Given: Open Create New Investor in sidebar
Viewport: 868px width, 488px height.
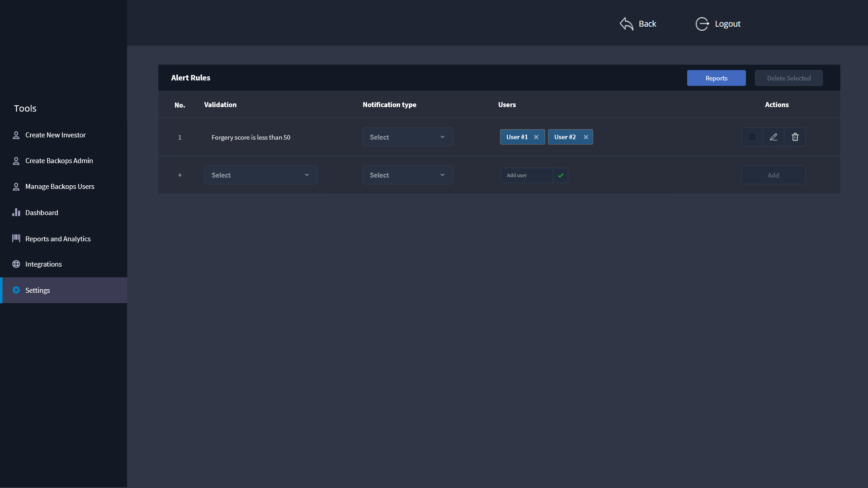Looking at the screenshot, I should [55, 135].
